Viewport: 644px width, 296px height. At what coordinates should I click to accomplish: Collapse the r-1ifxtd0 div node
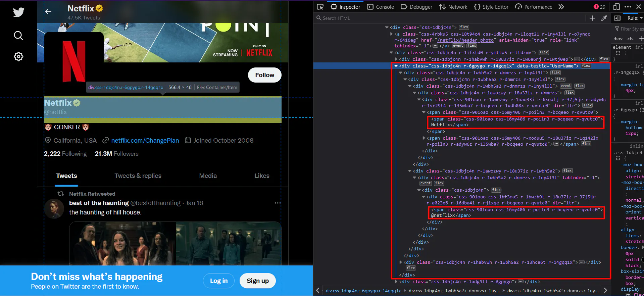pyautogui.click(x=391, y=52)
